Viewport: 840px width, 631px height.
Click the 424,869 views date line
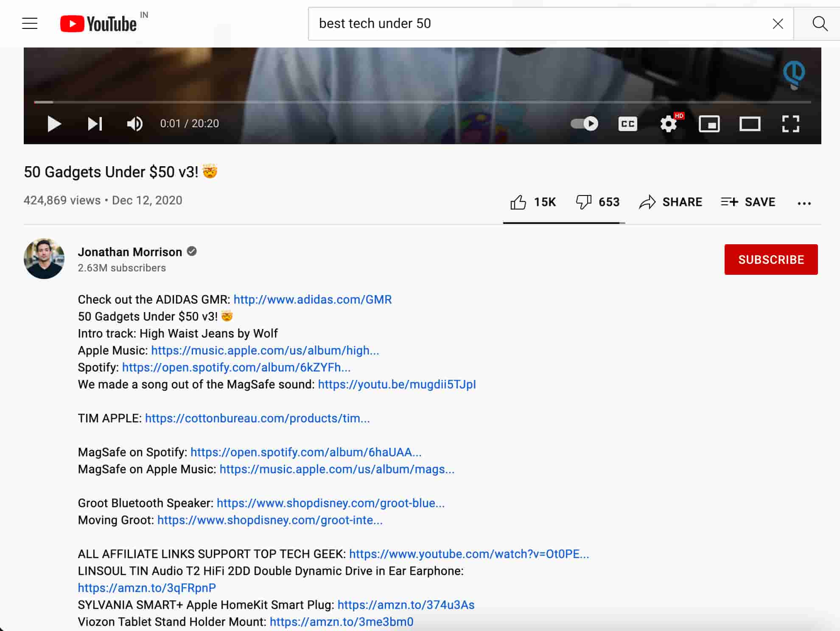coord(103,200)
